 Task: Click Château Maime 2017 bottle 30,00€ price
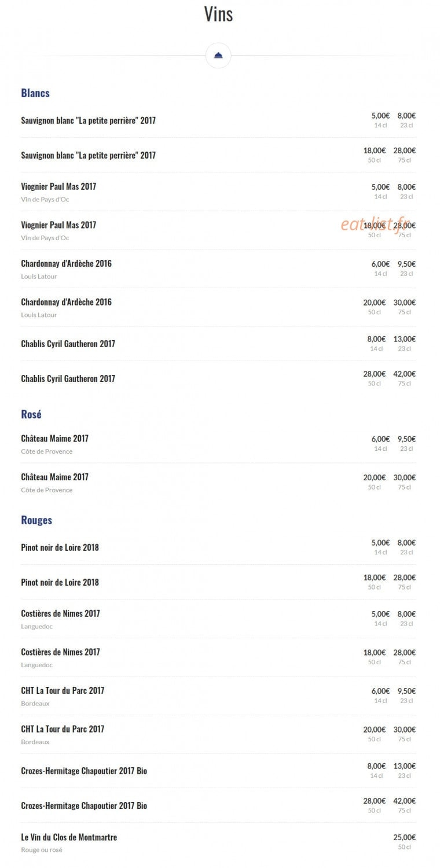(405, 477)
